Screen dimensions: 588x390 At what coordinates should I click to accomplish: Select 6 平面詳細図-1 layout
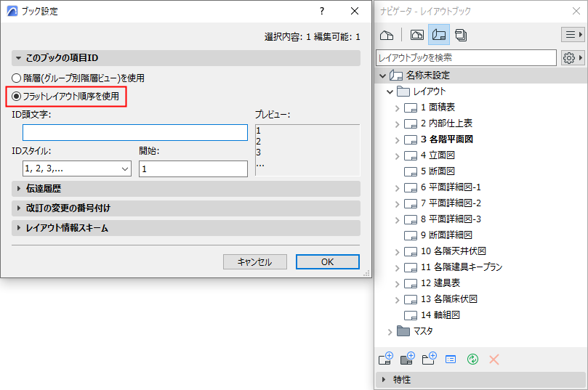[x=451, y=187]
